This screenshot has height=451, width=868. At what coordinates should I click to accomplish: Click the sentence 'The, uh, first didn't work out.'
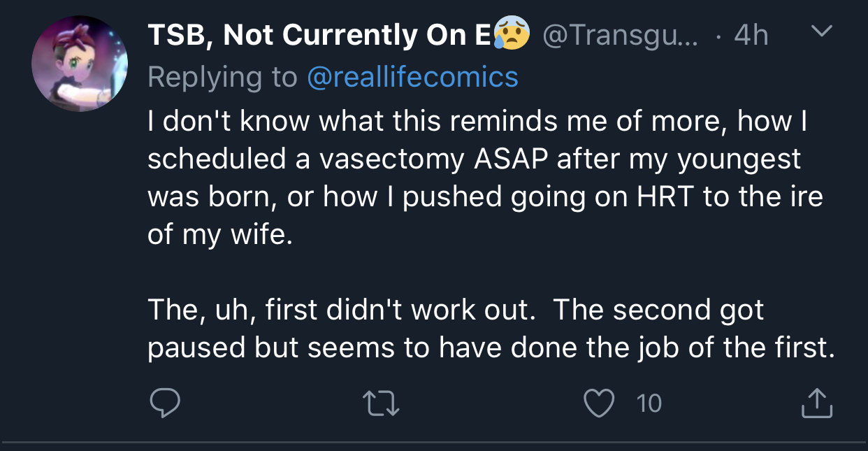click(341, 309)
